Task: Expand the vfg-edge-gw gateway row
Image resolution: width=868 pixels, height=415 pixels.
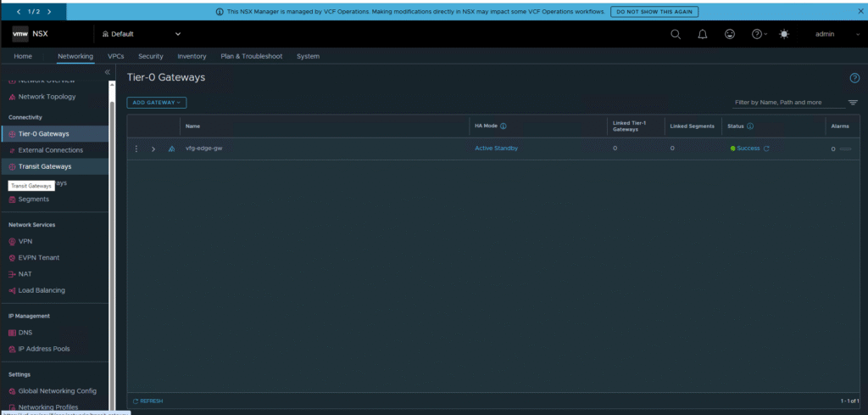Action: pos(153,149)
